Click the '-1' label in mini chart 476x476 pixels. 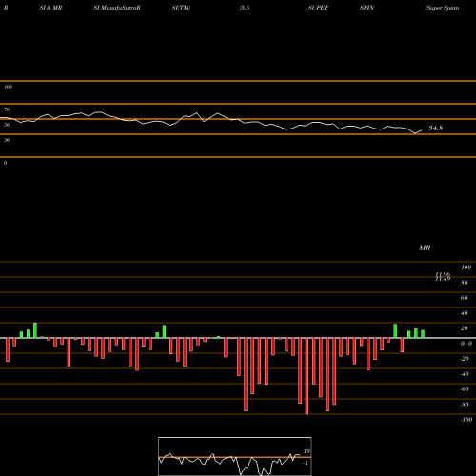pos(306,463)
